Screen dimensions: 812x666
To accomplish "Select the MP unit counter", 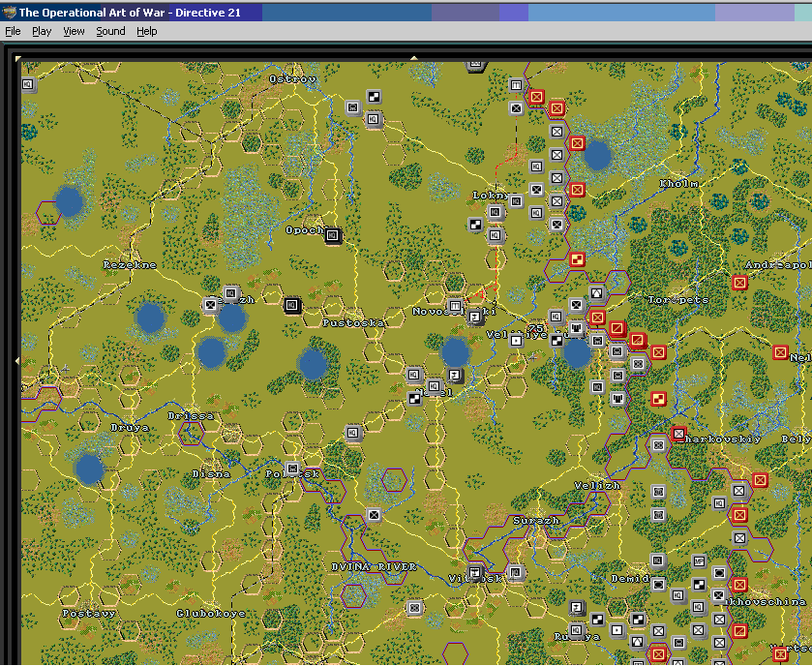I will (699, 561).
